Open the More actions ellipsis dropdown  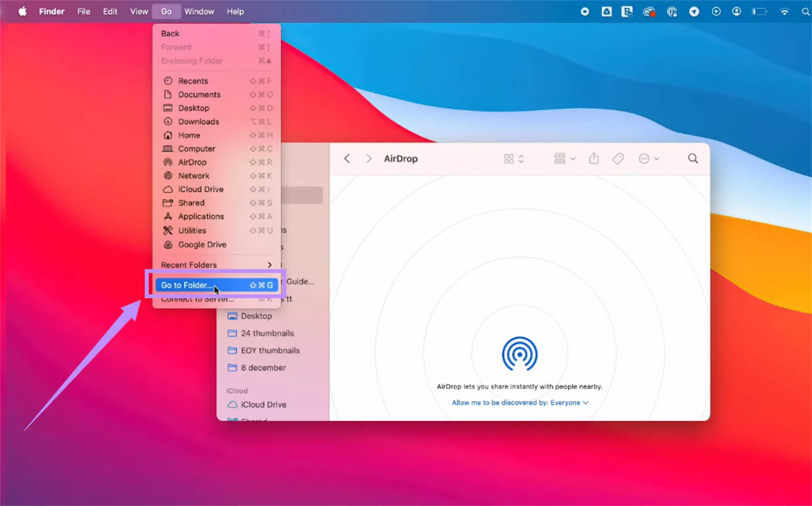648,158
